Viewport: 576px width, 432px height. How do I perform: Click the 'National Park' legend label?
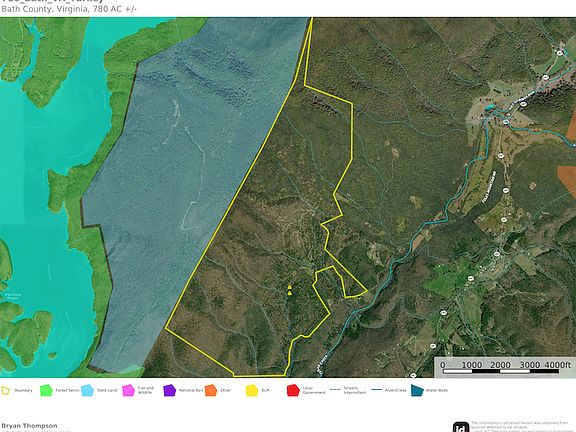pos(191,390)
